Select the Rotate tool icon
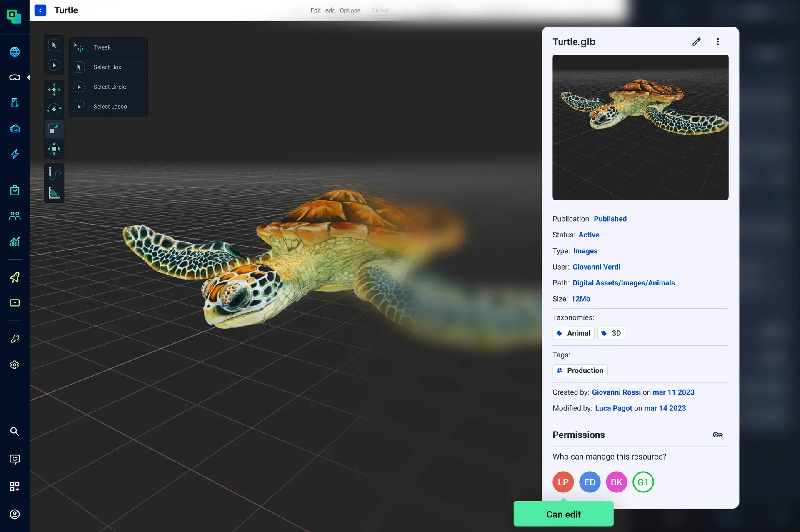This screenshot has width=800, height=532. pos(54,109)
